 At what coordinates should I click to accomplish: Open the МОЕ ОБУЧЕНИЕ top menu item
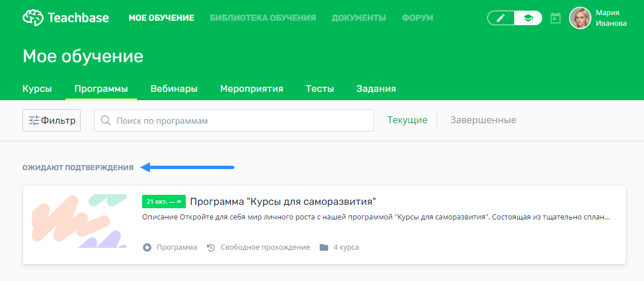(161, 18)
